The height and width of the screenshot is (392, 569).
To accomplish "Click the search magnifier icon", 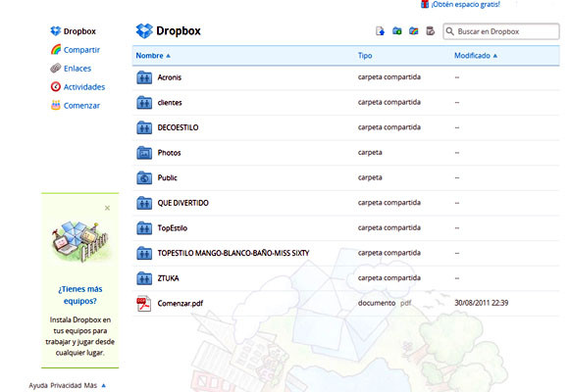I will click(450, 31).
